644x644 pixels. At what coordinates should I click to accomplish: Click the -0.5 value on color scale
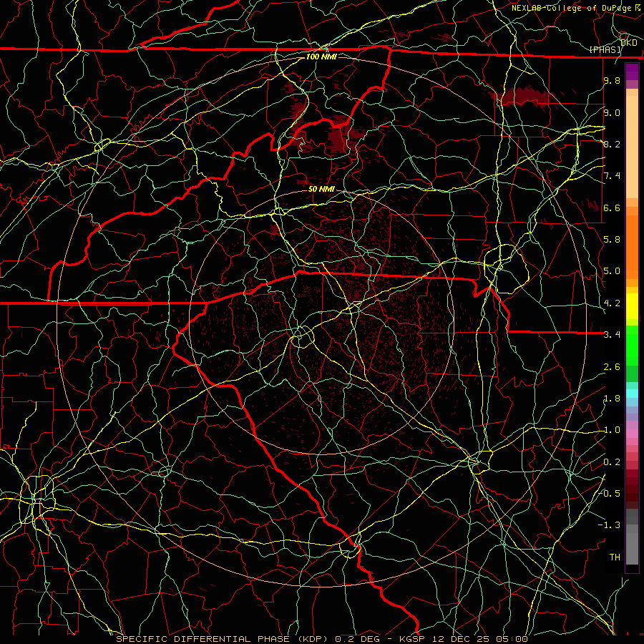click(x=610, y=494)
